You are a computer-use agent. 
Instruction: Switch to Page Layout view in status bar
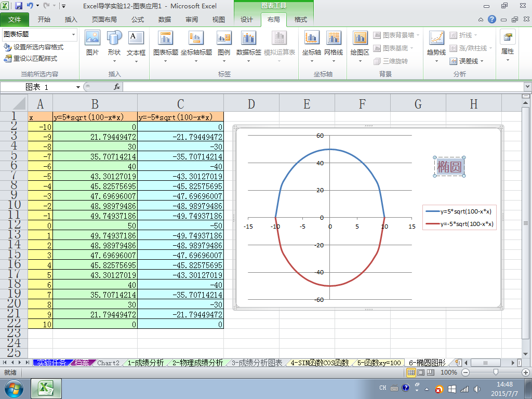[x=421, y=373]
